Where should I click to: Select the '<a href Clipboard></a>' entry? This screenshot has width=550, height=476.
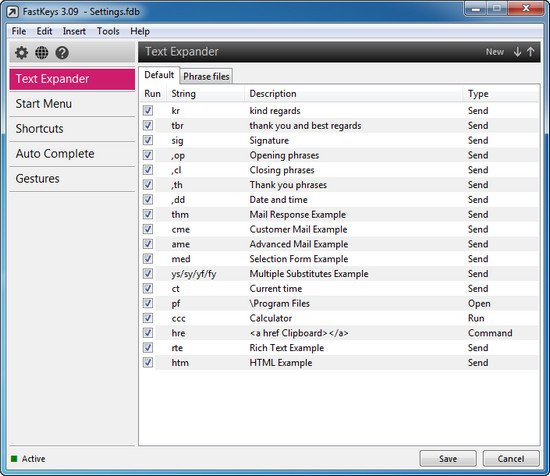[299, 333]
